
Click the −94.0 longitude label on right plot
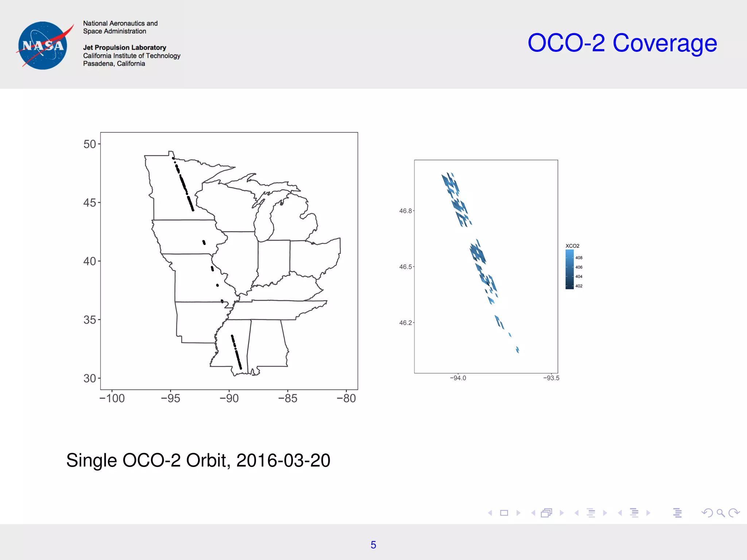(x=458, y=378)
